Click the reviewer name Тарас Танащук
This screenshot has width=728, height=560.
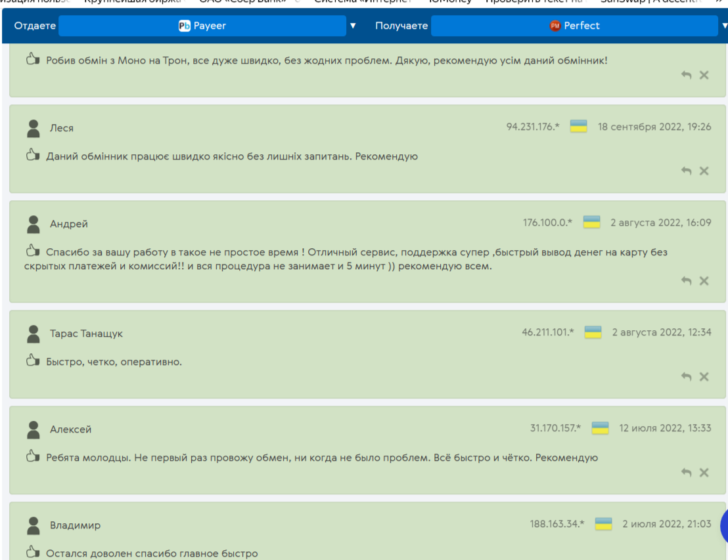tap(86, 334)
